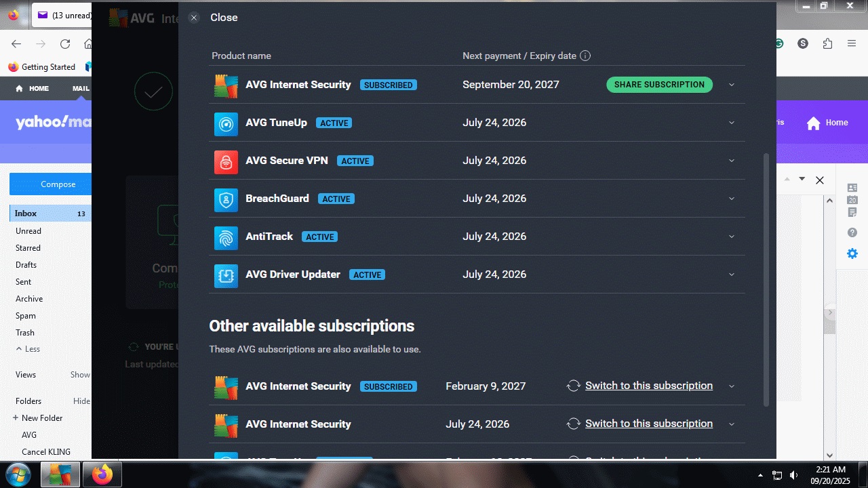Click the browser reload icon
This screenshot has height=488, width=868.
65,44
